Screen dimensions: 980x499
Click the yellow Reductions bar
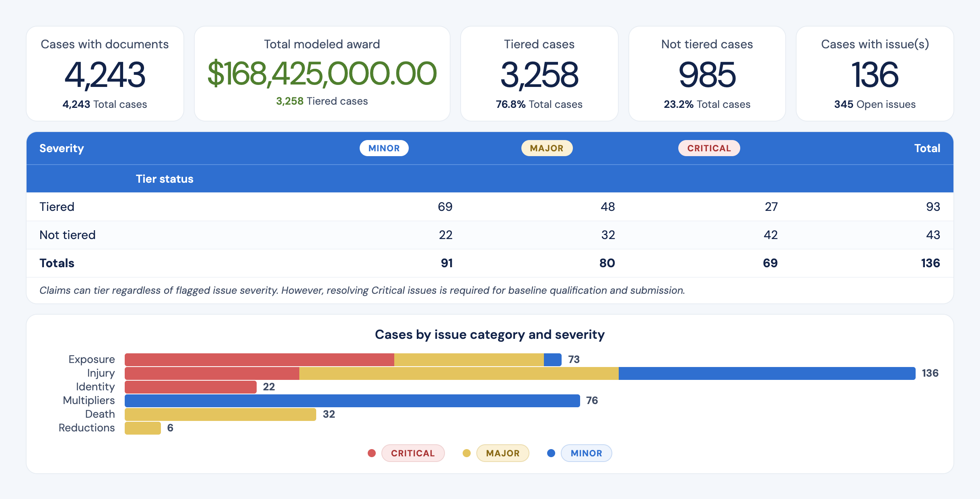(x=143, y=428)
